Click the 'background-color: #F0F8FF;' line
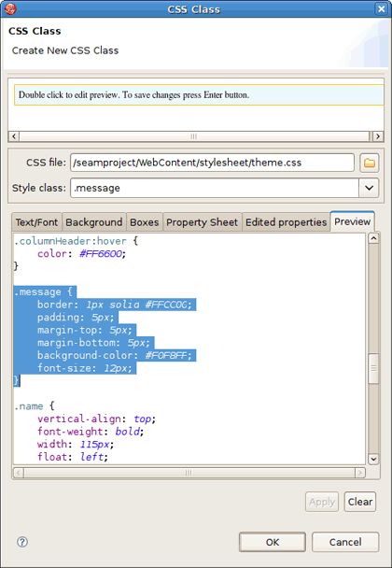The height and width of the screenshot is (568, 392). coord(115,355)
